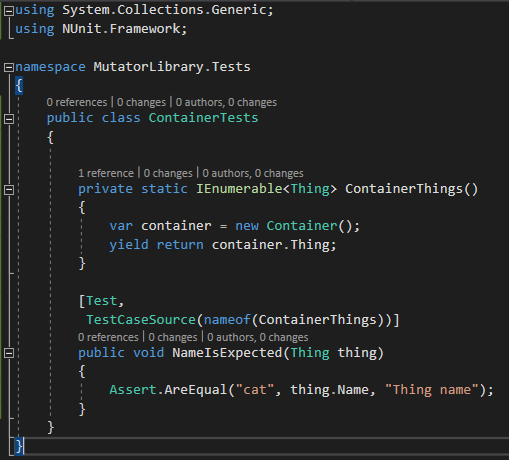Open '1 reference' CodeLens above ContainerThings

(106, 173)
